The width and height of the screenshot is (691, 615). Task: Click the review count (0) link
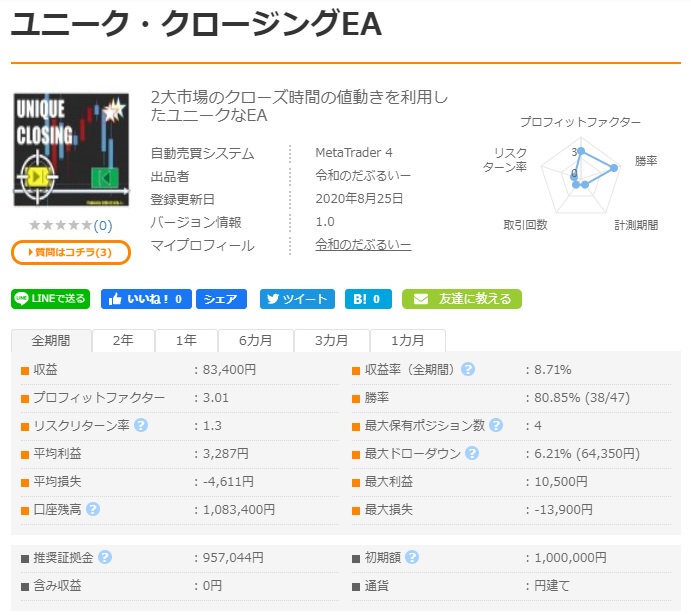click(103, 226)
